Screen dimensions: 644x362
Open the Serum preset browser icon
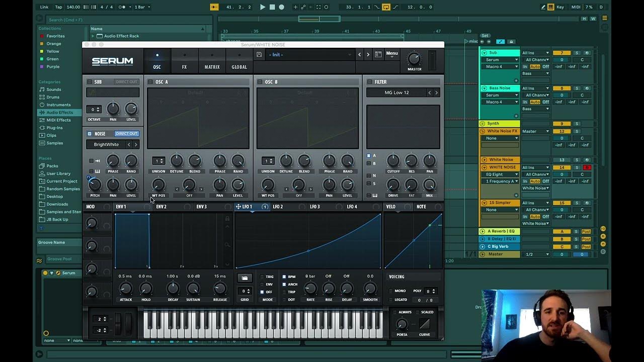coord(378,54)
